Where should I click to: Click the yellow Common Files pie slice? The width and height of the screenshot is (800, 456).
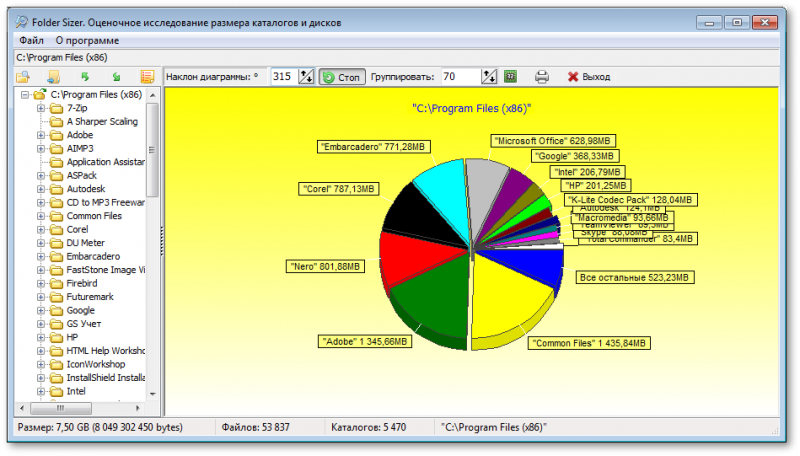[x=505, y=301]
